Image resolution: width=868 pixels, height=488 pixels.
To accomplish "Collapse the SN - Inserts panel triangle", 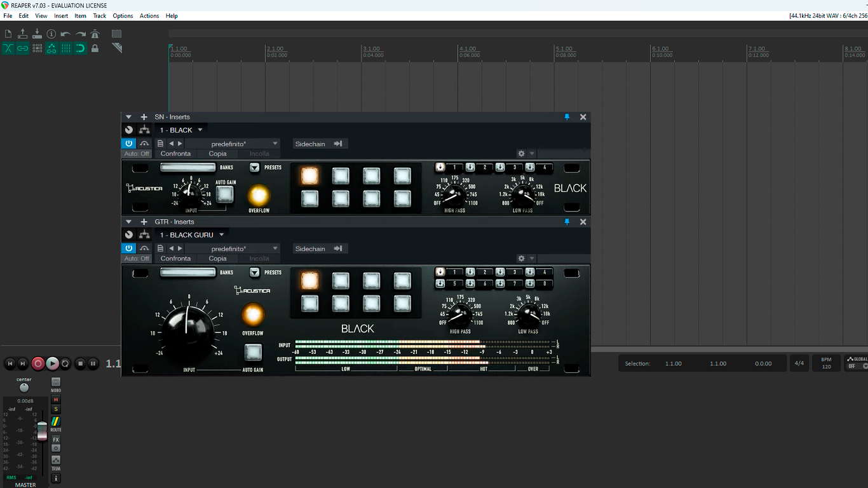I will point(128,117).
